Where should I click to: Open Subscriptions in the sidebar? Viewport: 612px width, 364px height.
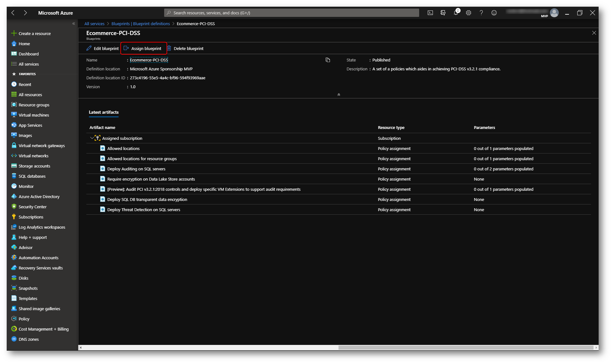pos(31,217)
